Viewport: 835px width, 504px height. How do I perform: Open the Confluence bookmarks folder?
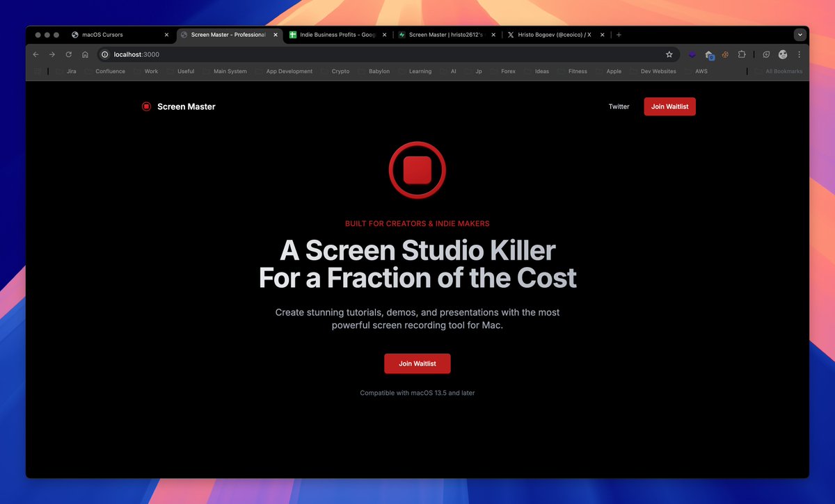[x=105, y=71]
